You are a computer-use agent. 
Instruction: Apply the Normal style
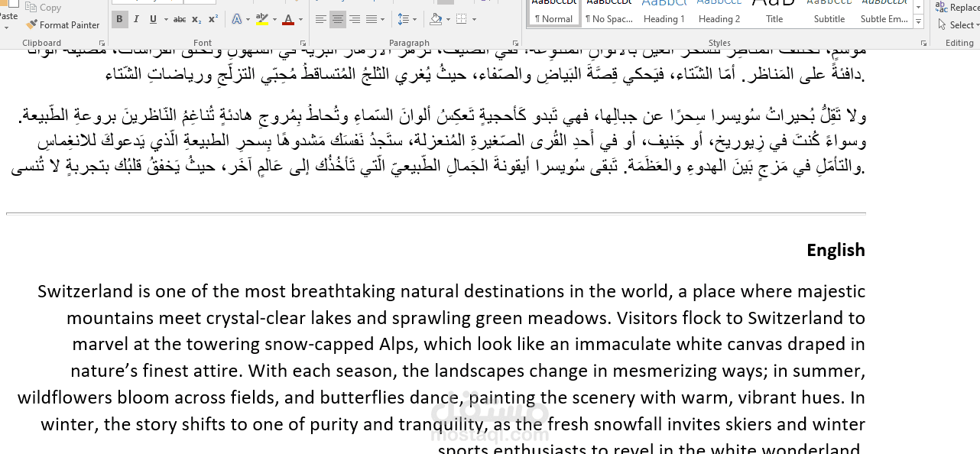(x=554, y=12)
